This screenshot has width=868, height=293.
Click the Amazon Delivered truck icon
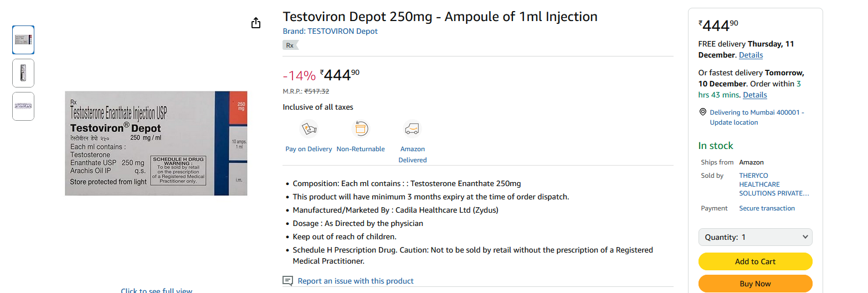click(413, 130)
